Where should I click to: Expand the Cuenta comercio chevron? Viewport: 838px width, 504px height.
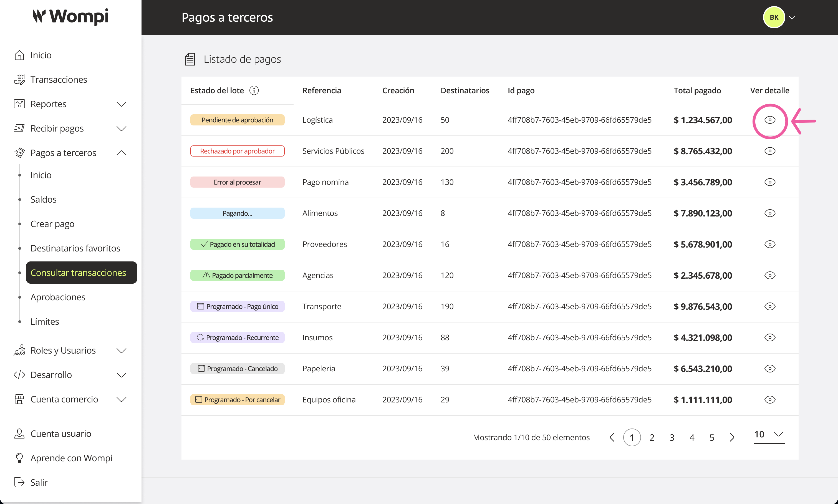122,399
